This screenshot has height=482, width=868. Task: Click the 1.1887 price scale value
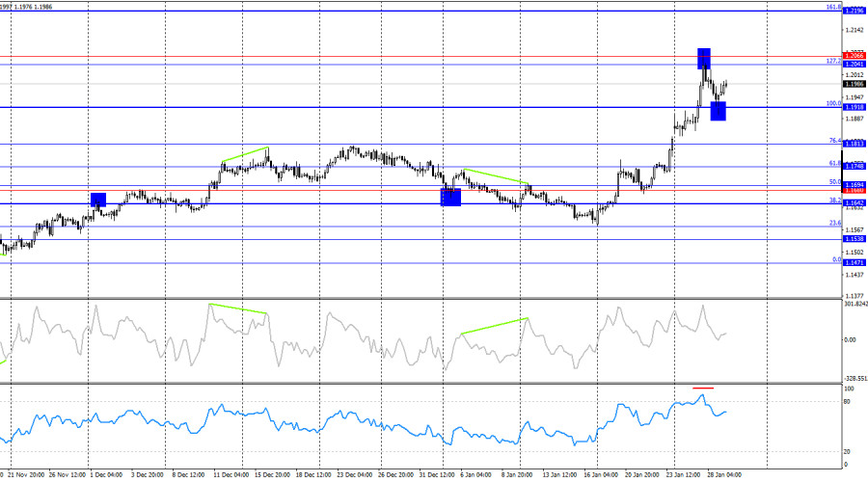[x=854, y=119]
